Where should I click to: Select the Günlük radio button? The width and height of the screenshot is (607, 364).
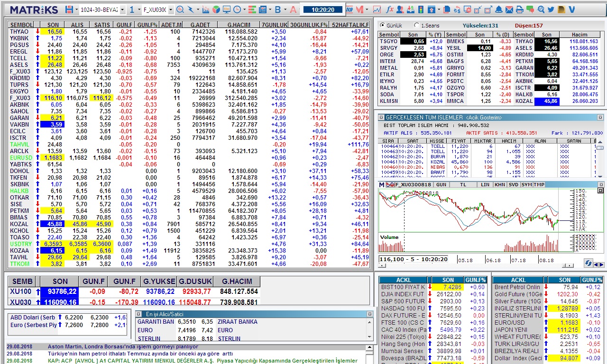pos(382,25)
